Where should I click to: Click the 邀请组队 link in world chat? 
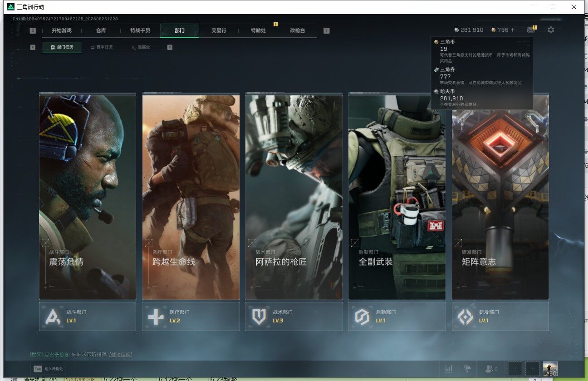[121, 354]
